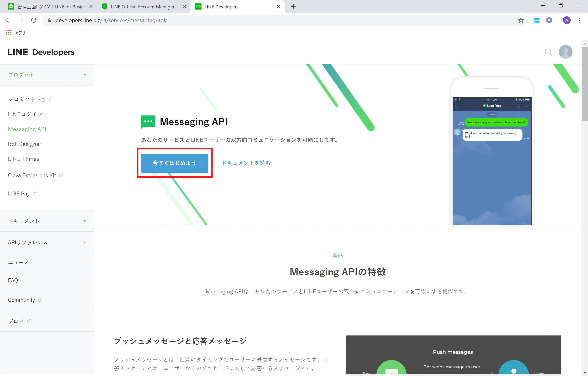Screen dimensions: 588x376
Task: Open the Windows extension icon in toolbar
Action: click(536, 20)
